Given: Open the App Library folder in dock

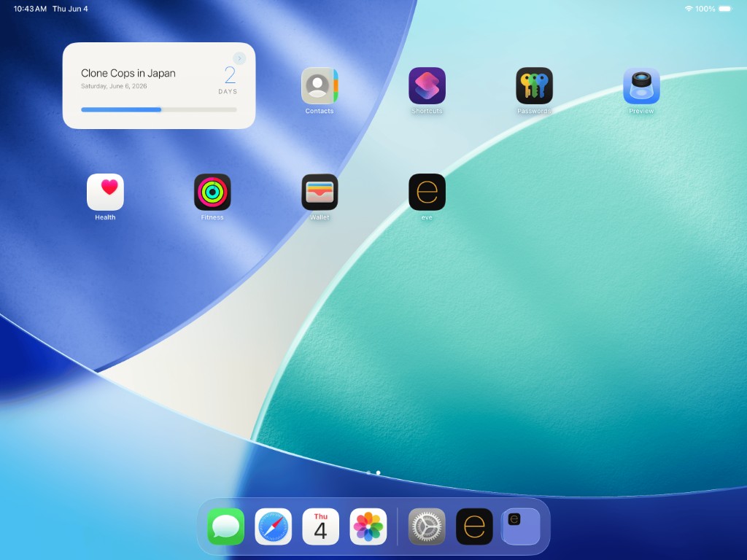Looking at the screenshot, I should click(x=521, y=526).
